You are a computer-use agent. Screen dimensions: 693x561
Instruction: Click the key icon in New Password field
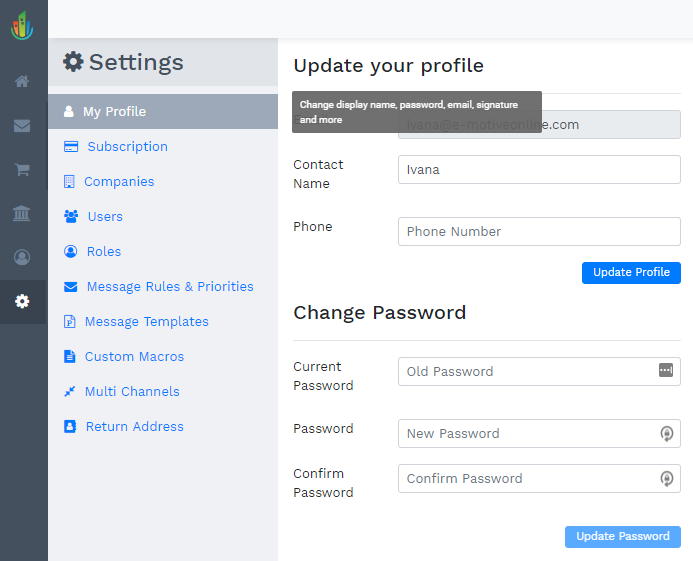[x=666, y=434]
